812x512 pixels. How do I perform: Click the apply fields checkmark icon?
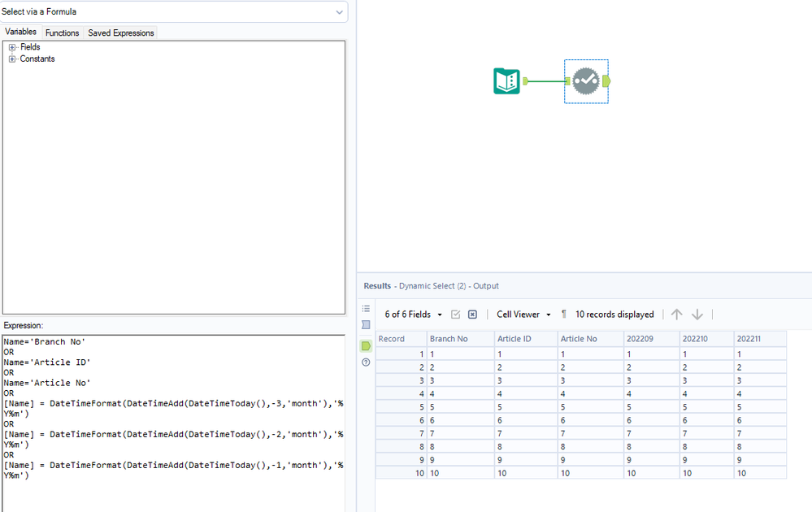tap(456, 315)
